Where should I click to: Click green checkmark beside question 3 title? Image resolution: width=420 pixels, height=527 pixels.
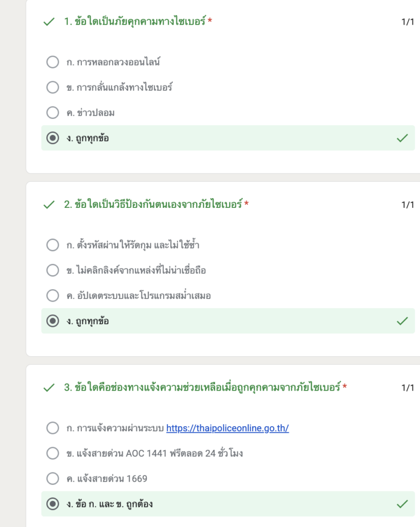[49, 388]
